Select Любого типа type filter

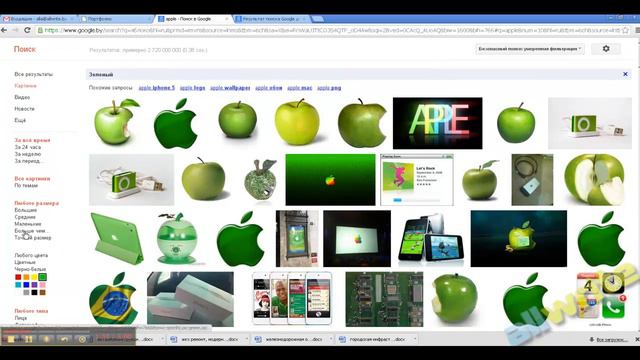pos(31,311)
